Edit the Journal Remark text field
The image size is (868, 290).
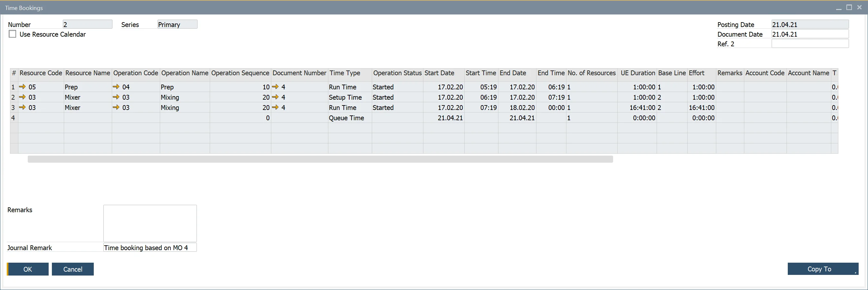[149, 247]
